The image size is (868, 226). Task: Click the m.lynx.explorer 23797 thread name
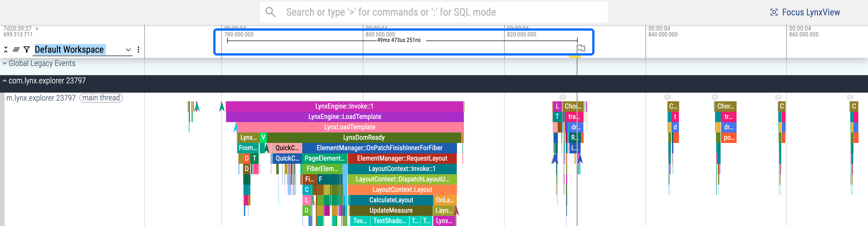[41, 98]
